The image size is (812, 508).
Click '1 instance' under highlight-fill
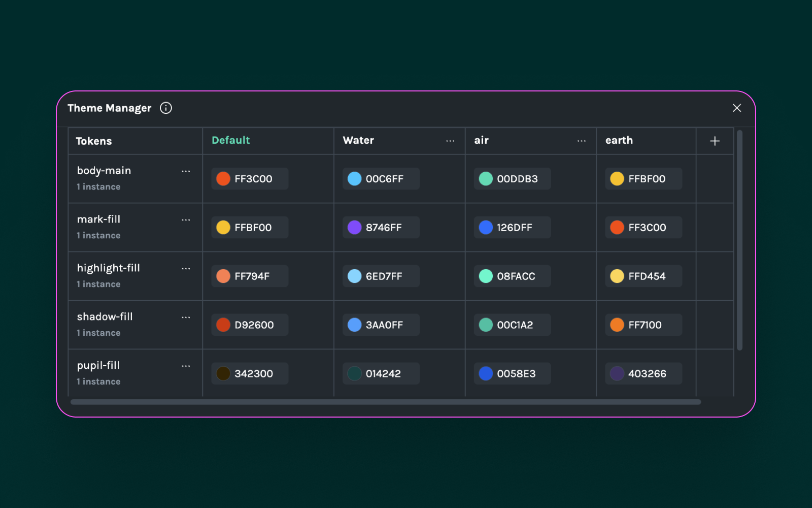(x=98, y=284)
